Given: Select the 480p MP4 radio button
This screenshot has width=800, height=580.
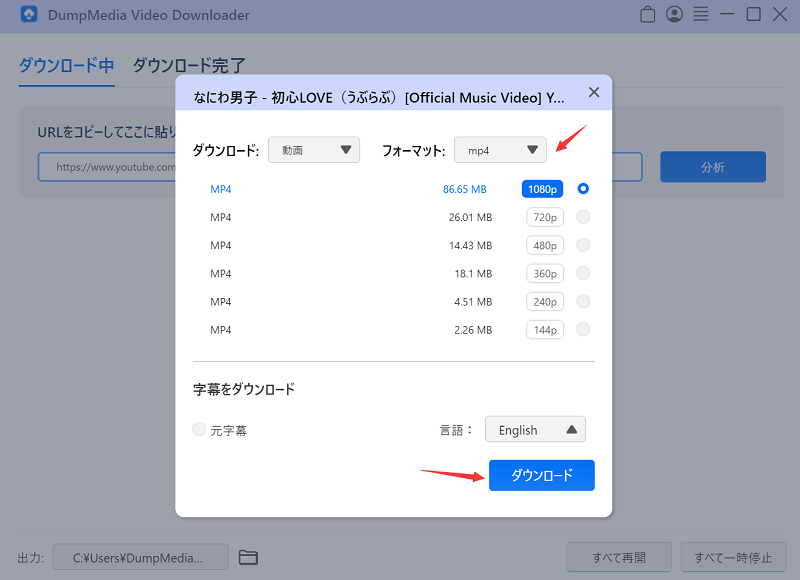Looking at the screenshot, I should click(583, 245).
